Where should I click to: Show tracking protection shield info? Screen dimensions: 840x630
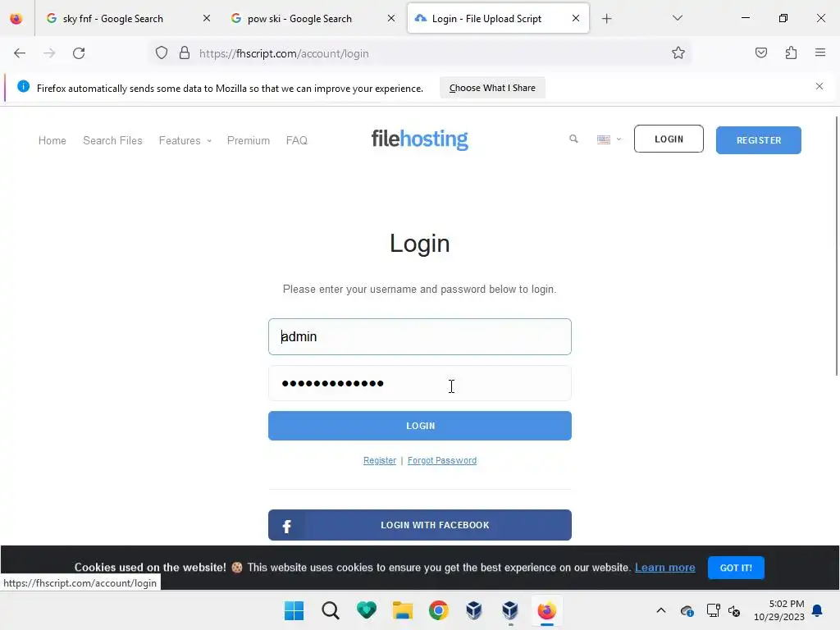[x=162, y=53]
